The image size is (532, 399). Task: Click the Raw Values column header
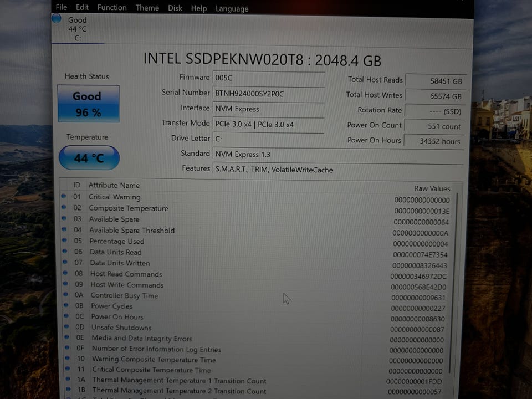click(432, 188)
